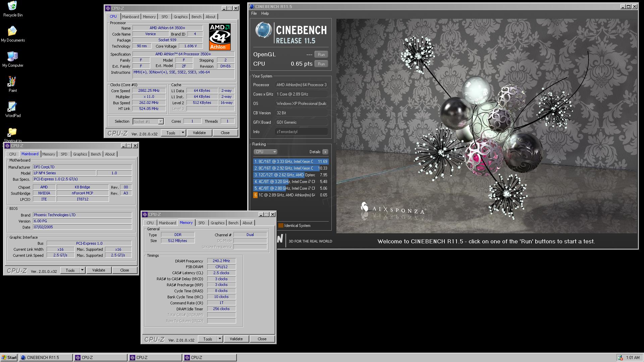Open About tab in the Memory CPU-Z window
The height and width of the screenshot is (362, 644).
tap(248, 223)
